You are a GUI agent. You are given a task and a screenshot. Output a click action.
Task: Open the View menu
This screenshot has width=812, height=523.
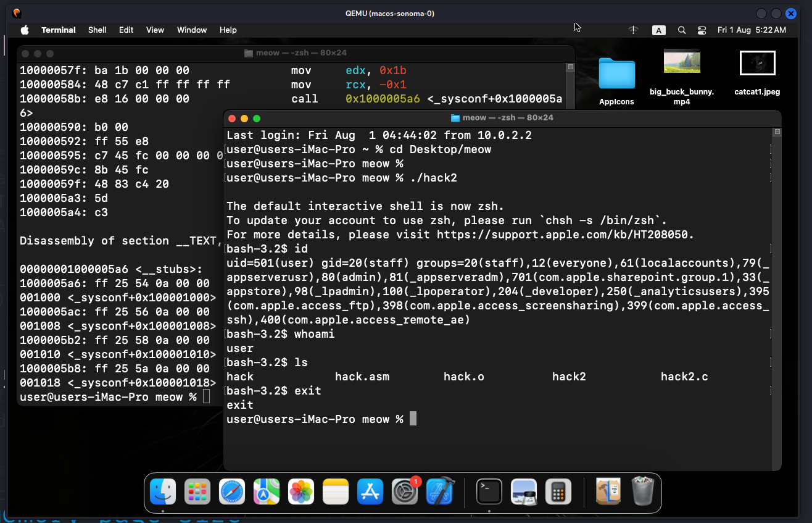click(x=155, y=30)
